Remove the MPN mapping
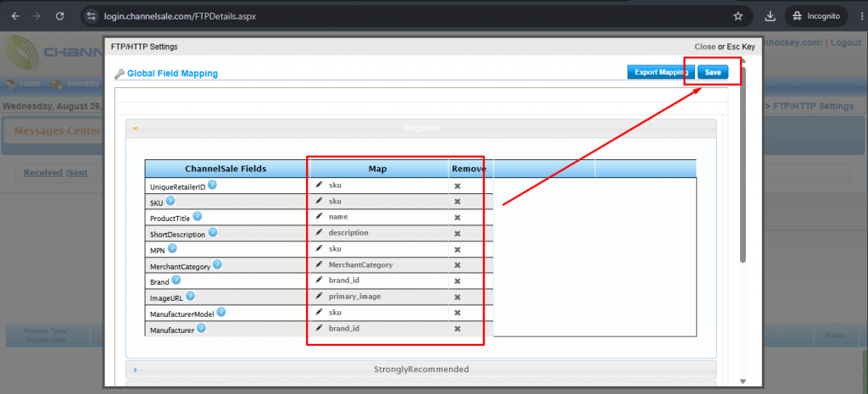Image resolution: width=868 pixels, height=394 pixels. (x=457, y=250)
